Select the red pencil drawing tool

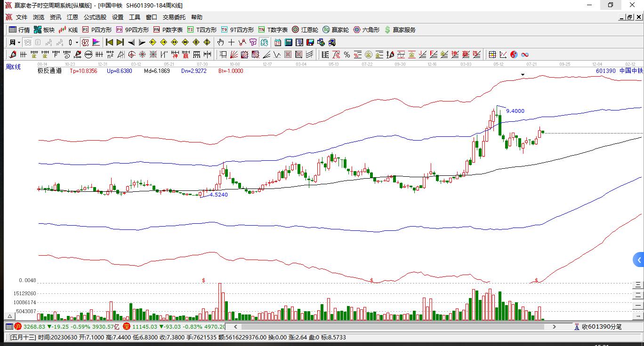(13, 55)
